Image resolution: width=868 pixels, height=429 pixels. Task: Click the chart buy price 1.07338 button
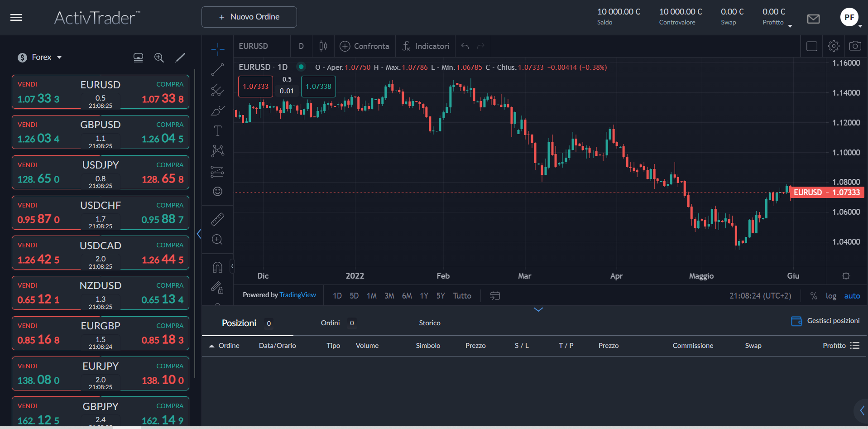318,87
